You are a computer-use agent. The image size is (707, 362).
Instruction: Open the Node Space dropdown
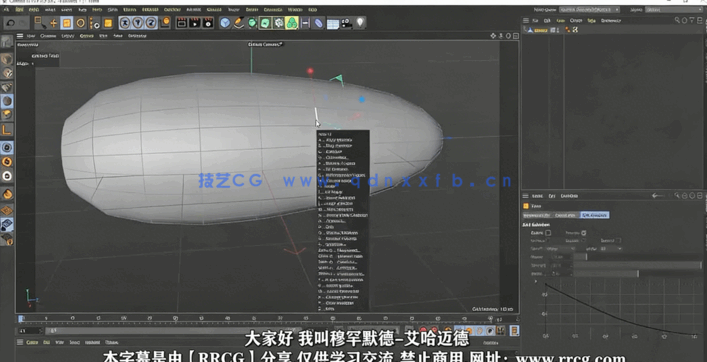(589, 9)
